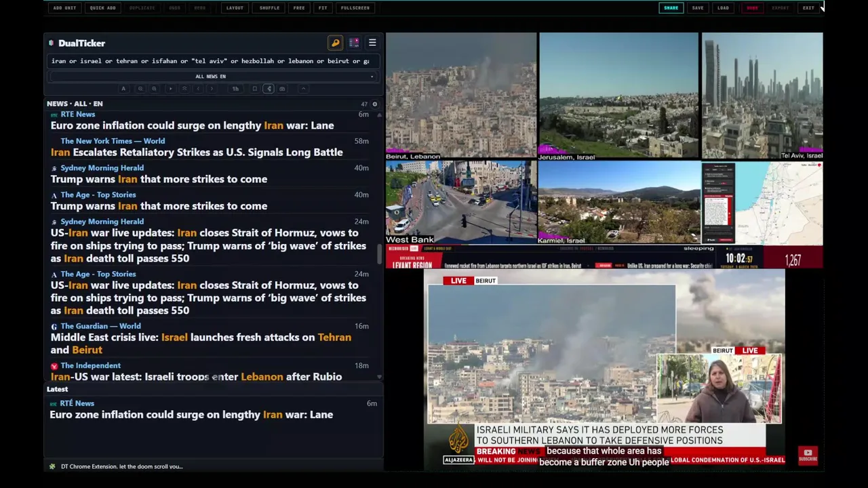The height and width of the screenshot is (488, 868).
Task: Click the Chrome extension icon in the status bar
Action: 52,466
